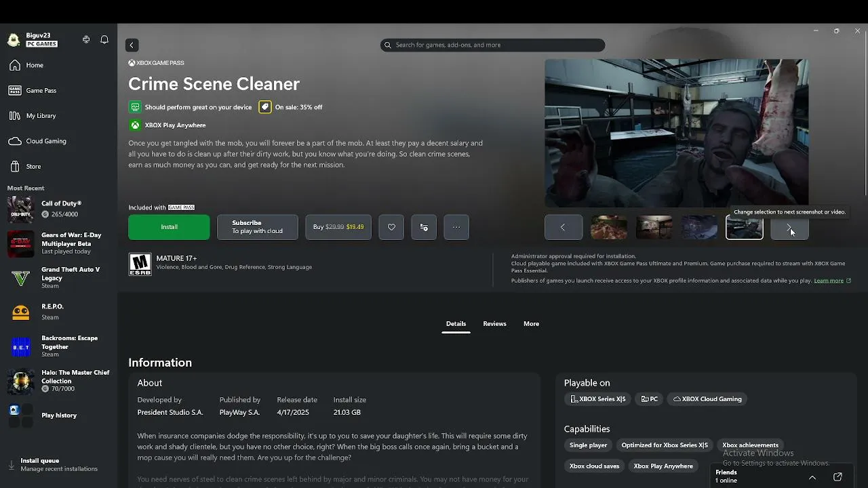Go back with the back arrow
Viewport: 868px width, 488px height.
tap(132, 45)
